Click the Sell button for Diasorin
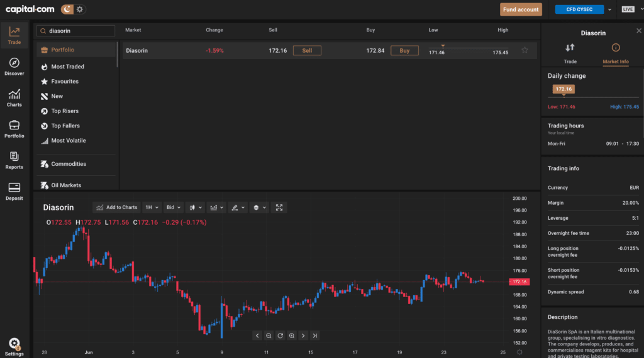 click(307, 50)
